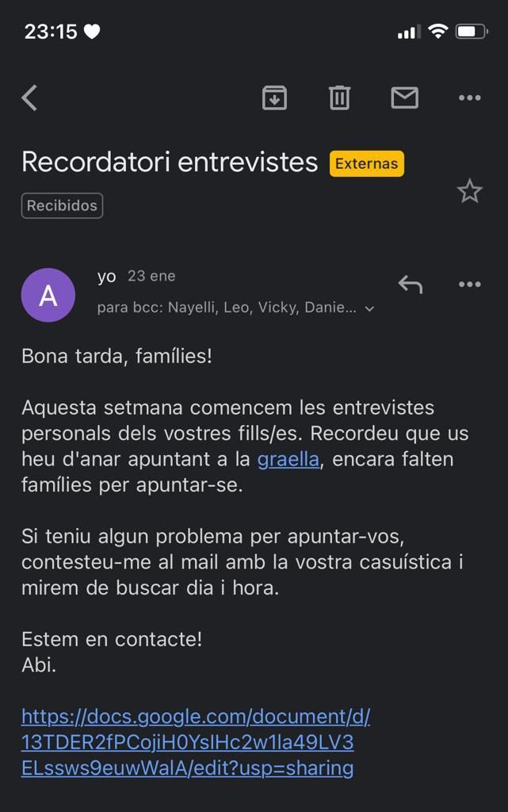This screenshot has height=812, width=508.
Task: Open the Google Docs sharing link
Action: tap(188, 742)
